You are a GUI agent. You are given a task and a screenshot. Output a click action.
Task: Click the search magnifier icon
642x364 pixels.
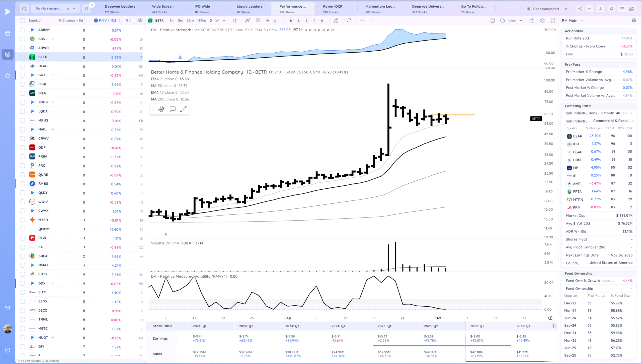24,9
